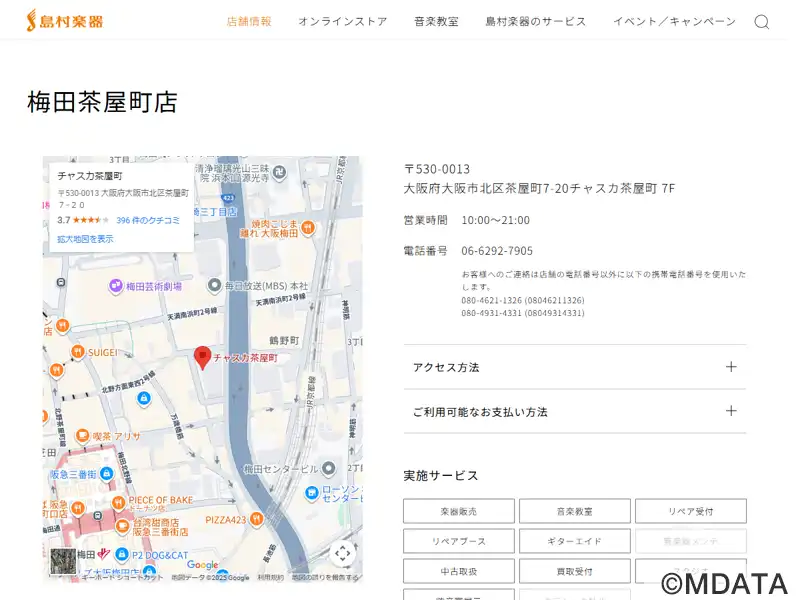
Task: Go to オンラインストア in navigation
Action: 342,21
